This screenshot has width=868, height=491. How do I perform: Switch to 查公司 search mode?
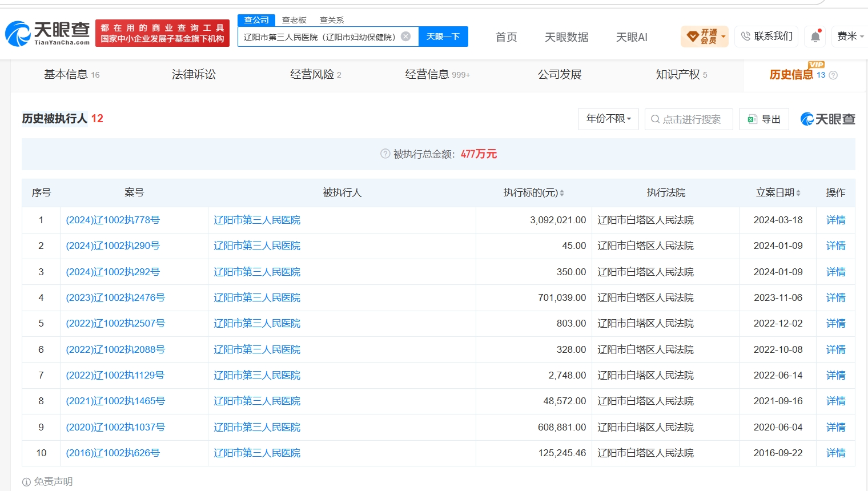click(256, 20)
